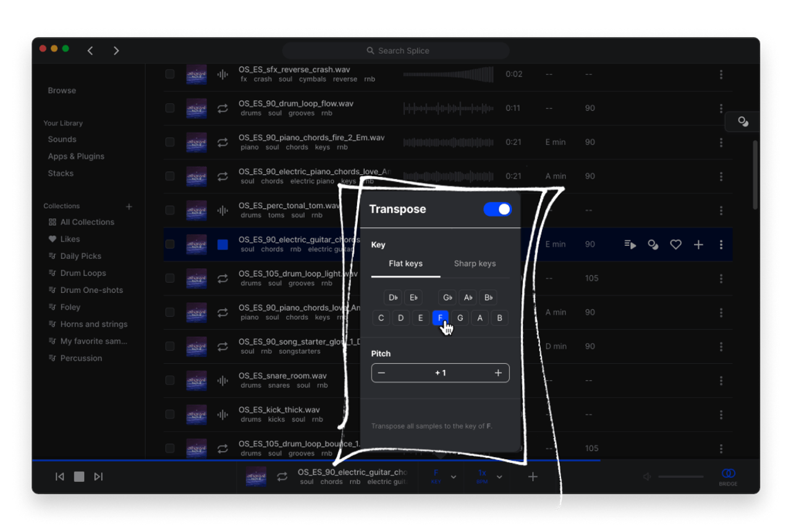The image size is (791, 532).
Task: Open the more options on the sfx_reverse_crash row
Action: tap(721, 75)
